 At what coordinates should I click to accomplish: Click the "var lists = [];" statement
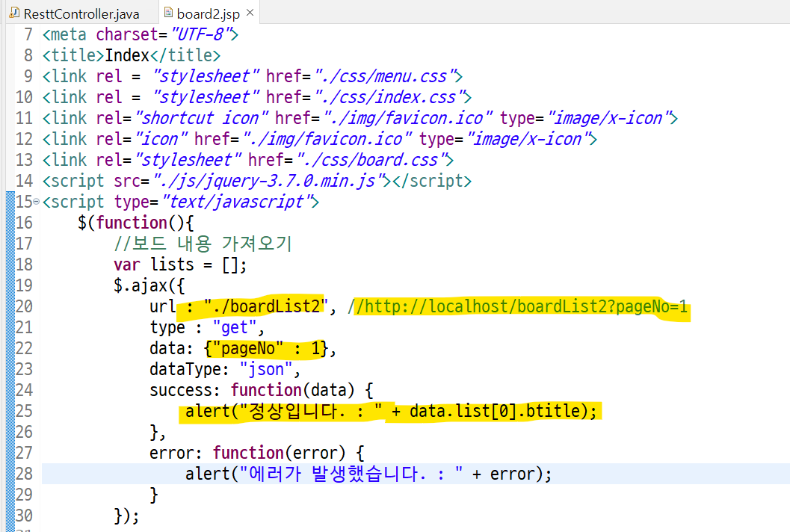pos(180,265)
